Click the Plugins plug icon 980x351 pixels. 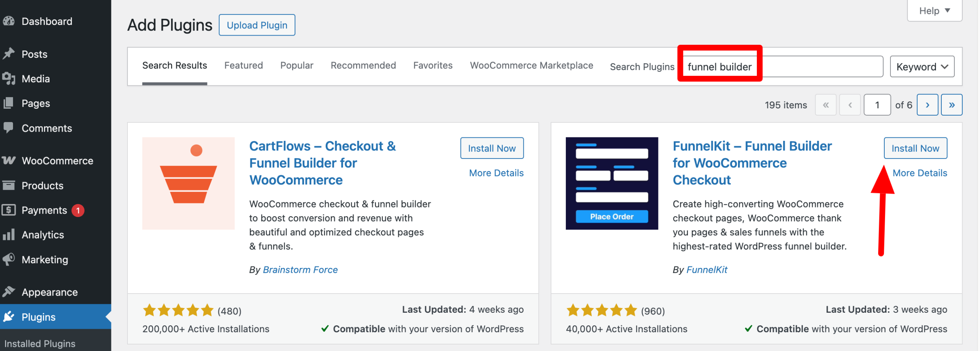click(x=8, y=317)
